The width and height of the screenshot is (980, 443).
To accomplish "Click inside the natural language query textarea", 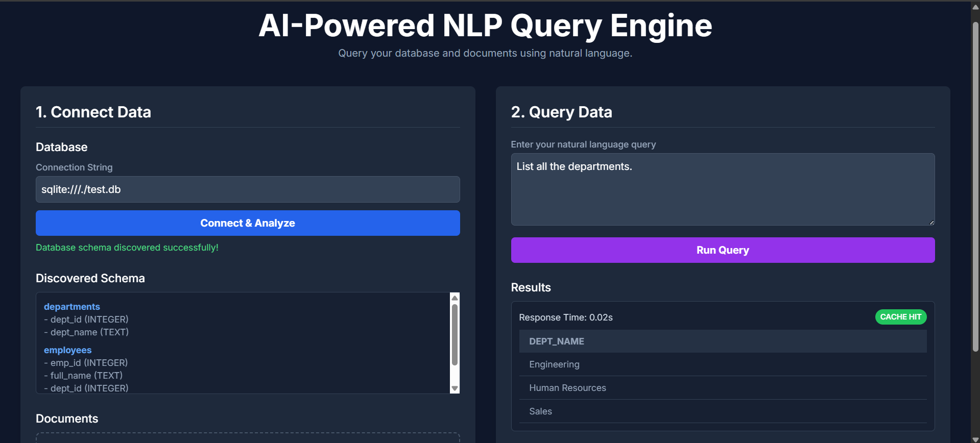I will point(723,189).
